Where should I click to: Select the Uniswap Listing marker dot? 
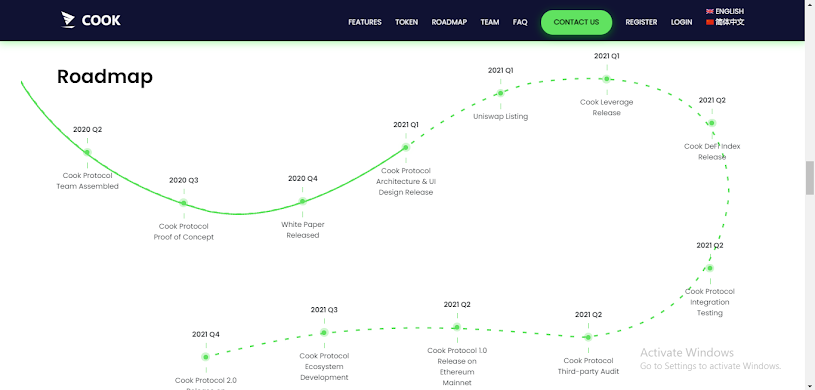(501, 93)
